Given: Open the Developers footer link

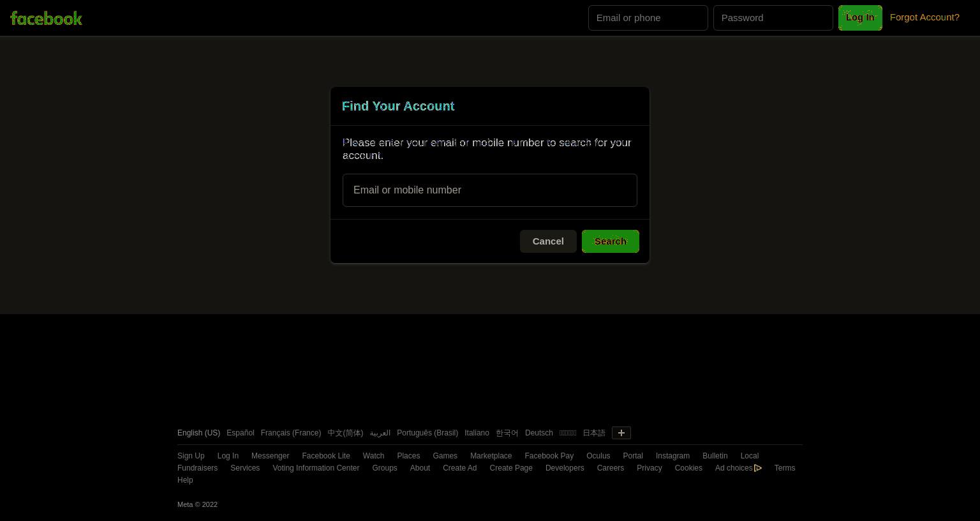Looking at the screenshot, I should pos(565,468).
